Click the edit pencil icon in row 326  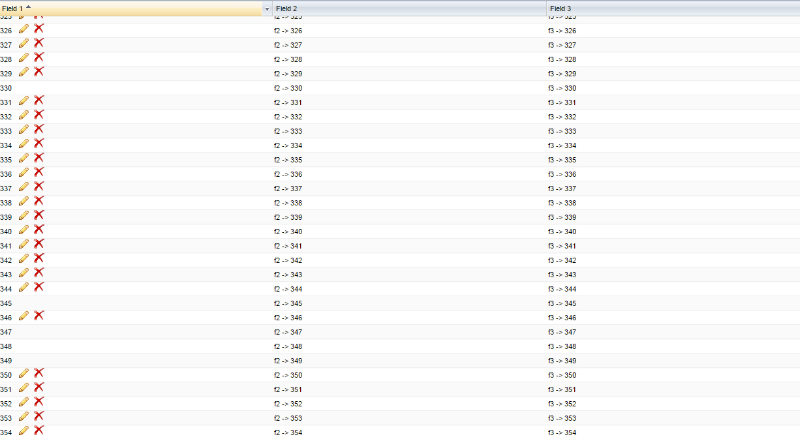[x=24, y=30]
